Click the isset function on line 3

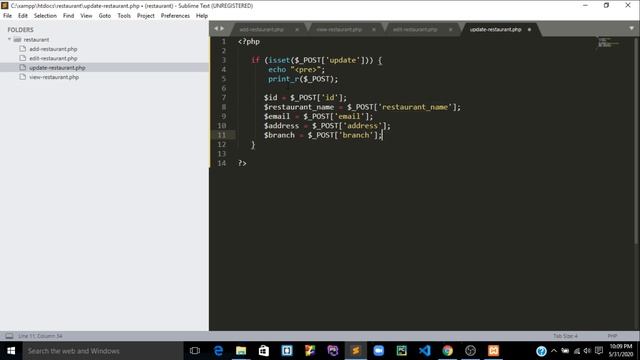pyautogui.click(x=279, y=60)
